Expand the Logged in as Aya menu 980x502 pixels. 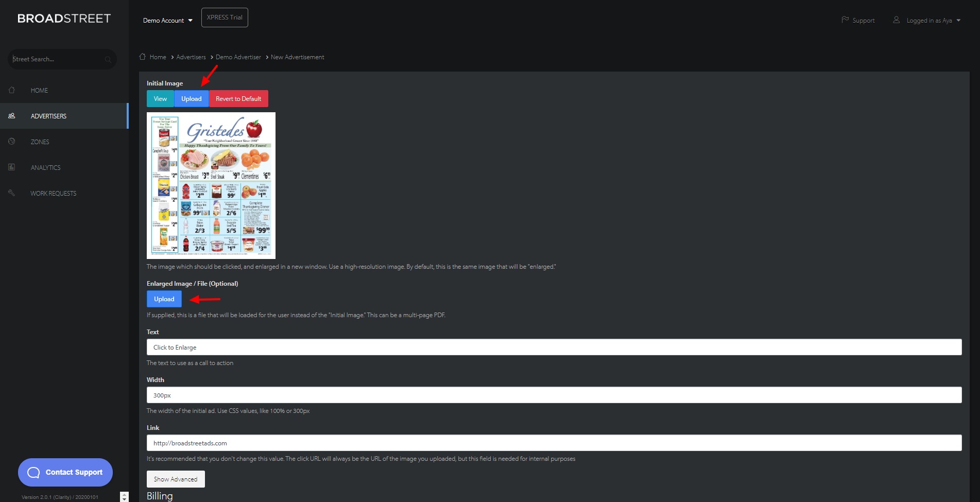pos(933,21)
